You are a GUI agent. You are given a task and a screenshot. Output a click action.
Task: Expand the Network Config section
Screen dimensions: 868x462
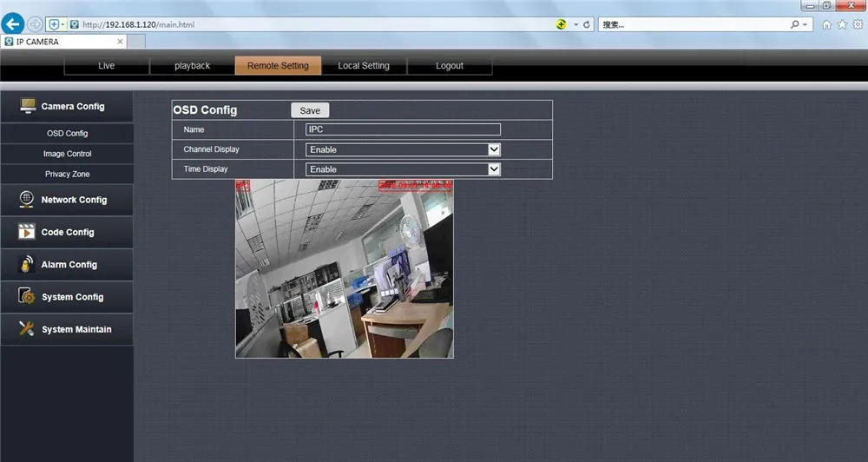67,200
